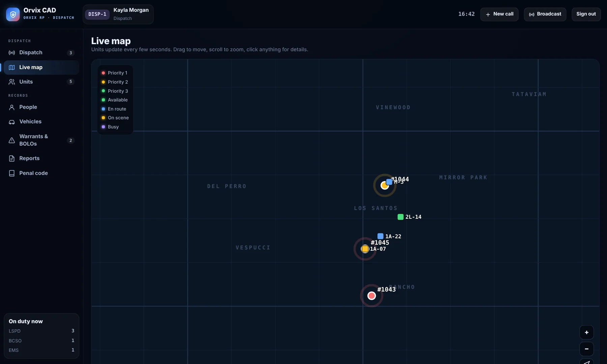
Task: Click the Available legend entry
Action: tap(115, 100)
